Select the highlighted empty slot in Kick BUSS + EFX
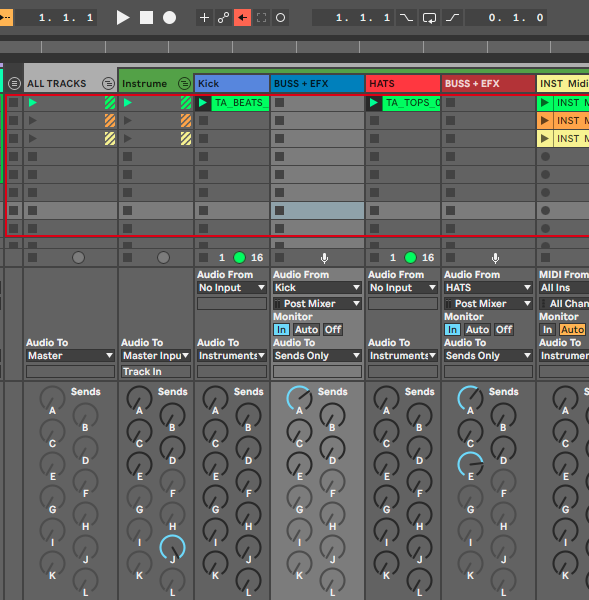Viewport: 589px width, 600px height. 318,210
